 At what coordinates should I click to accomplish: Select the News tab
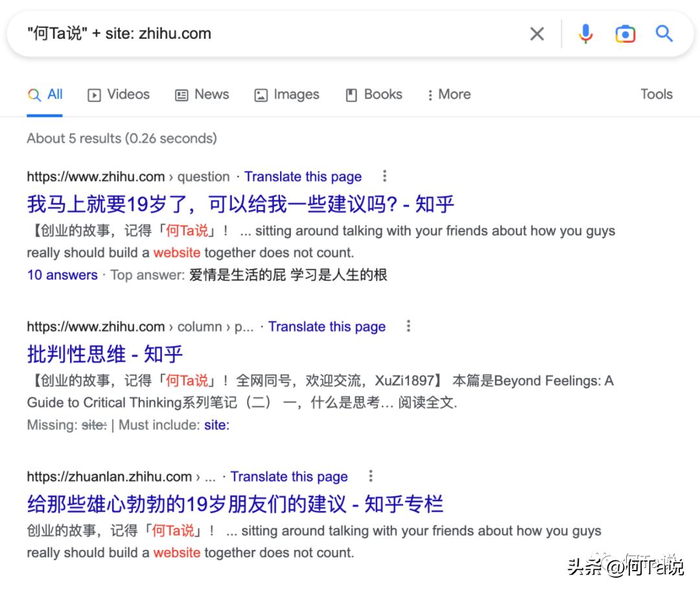point(202,95)
